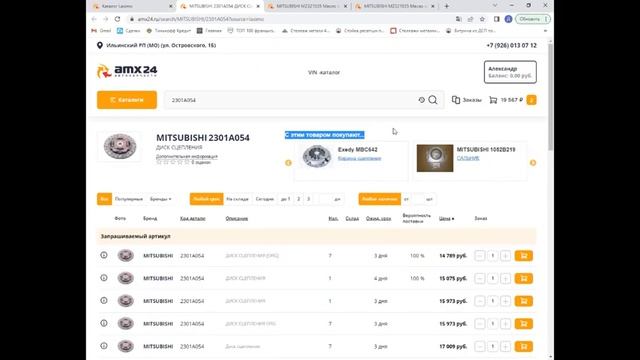Select the Все filter
The image size is (640, 360).
[x=104, y=199]
